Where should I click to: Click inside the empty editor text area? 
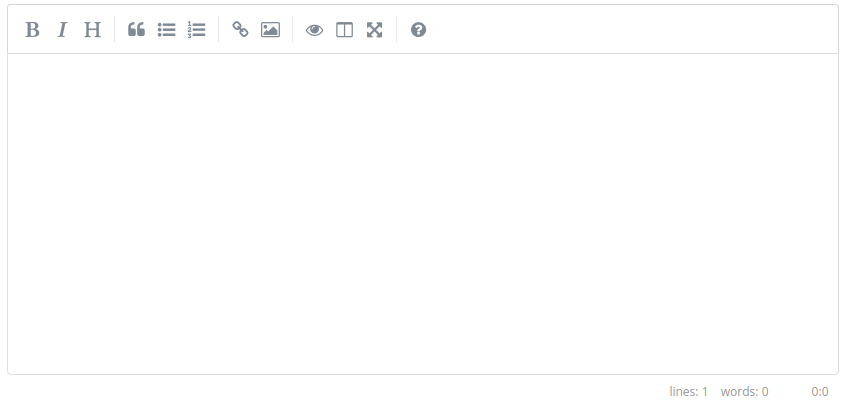pos(422,213)
